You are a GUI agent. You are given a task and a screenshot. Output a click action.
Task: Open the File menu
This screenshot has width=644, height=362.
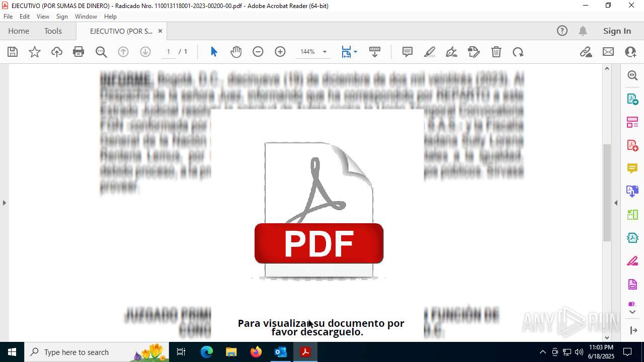coord(8,17)
